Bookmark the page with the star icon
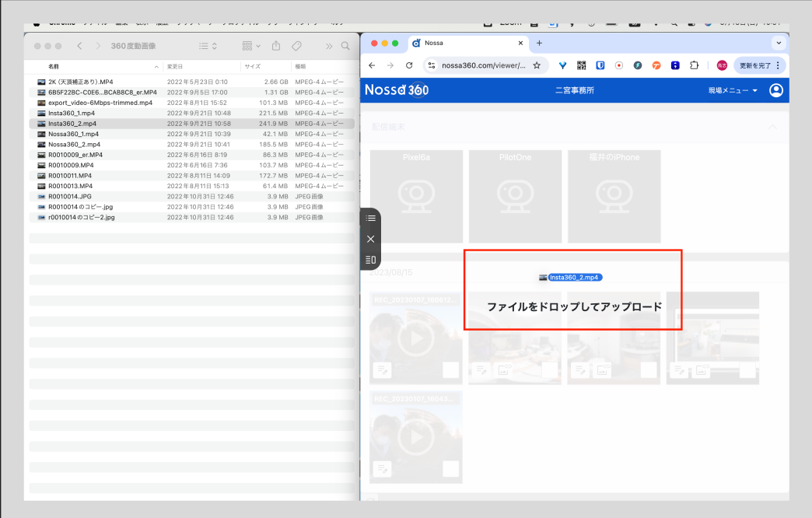This screenshot has height=518, width=812. [537, 65]
